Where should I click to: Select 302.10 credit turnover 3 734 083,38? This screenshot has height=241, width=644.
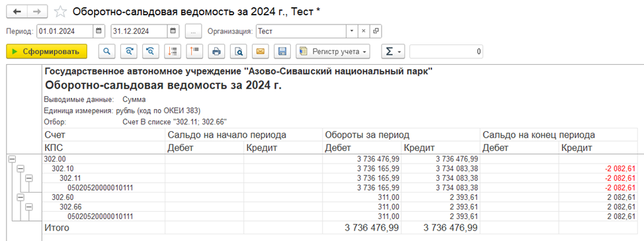[441, 169]
